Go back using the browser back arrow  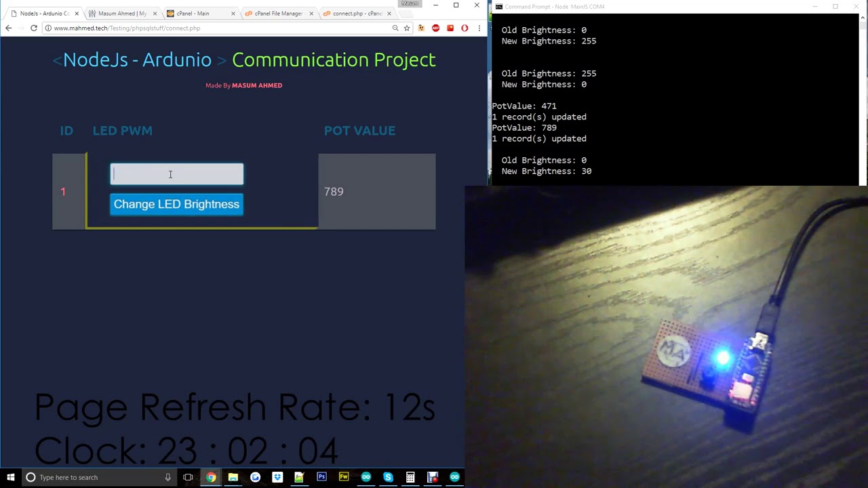pyautogui.click(x=8, y=28)
